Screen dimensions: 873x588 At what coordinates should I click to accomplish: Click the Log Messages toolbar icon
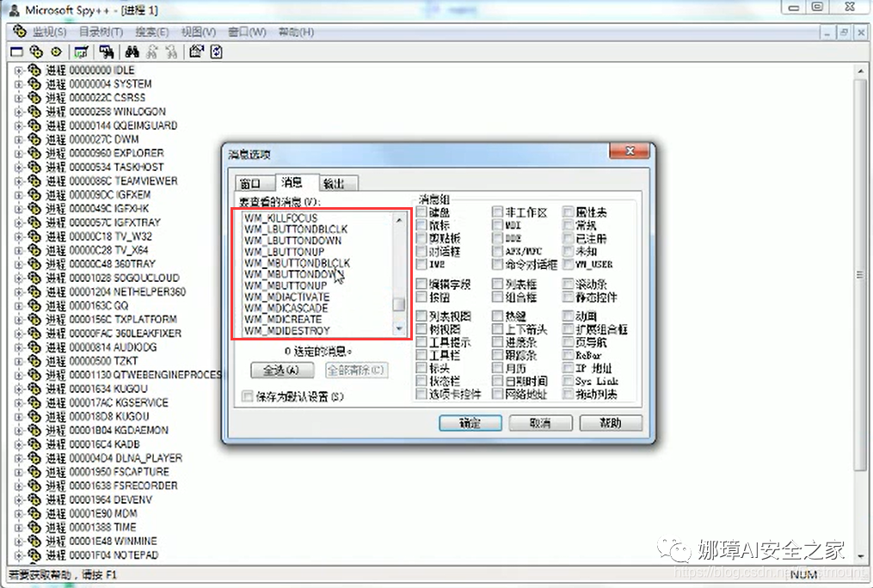82,52
